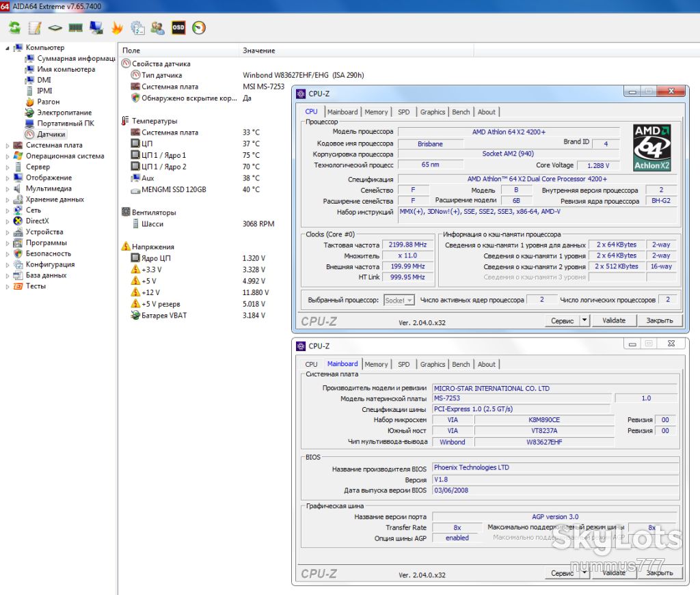
Task: Select Разгон in the navigation tree
Action: click(49, 102)
